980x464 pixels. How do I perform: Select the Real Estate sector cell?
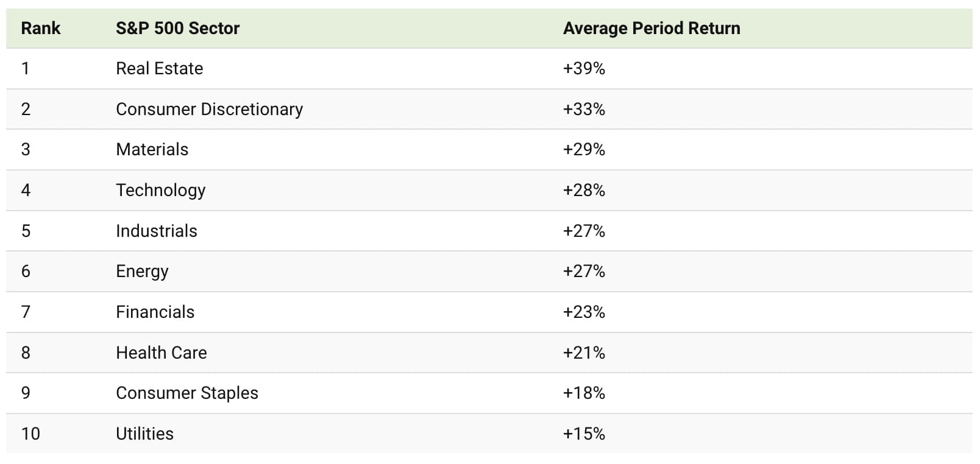(x=159, y=68)
